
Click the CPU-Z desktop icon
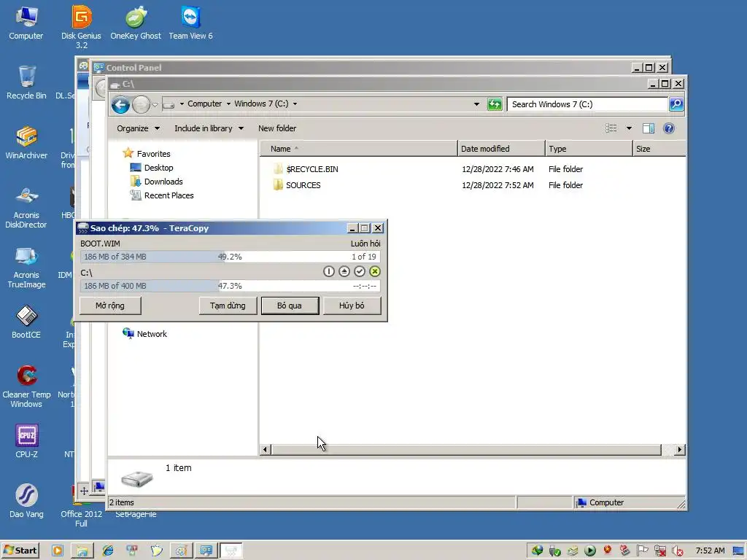point(27,441)
